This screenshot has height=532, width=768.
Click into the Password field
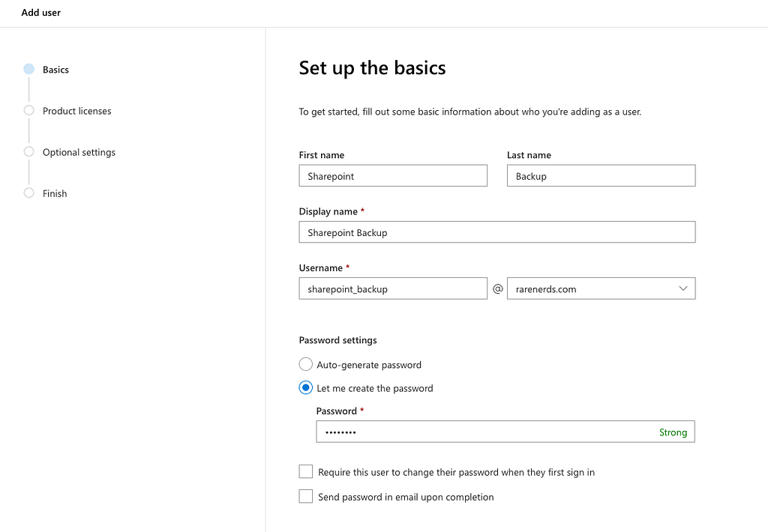tap(505, 432)
